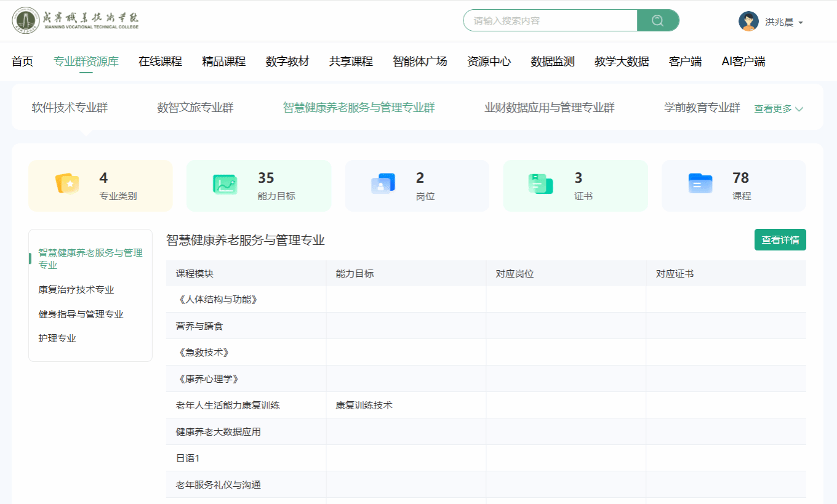Click the college logo in header
Viewport: 837px width, 504px height.
[76, 20]
